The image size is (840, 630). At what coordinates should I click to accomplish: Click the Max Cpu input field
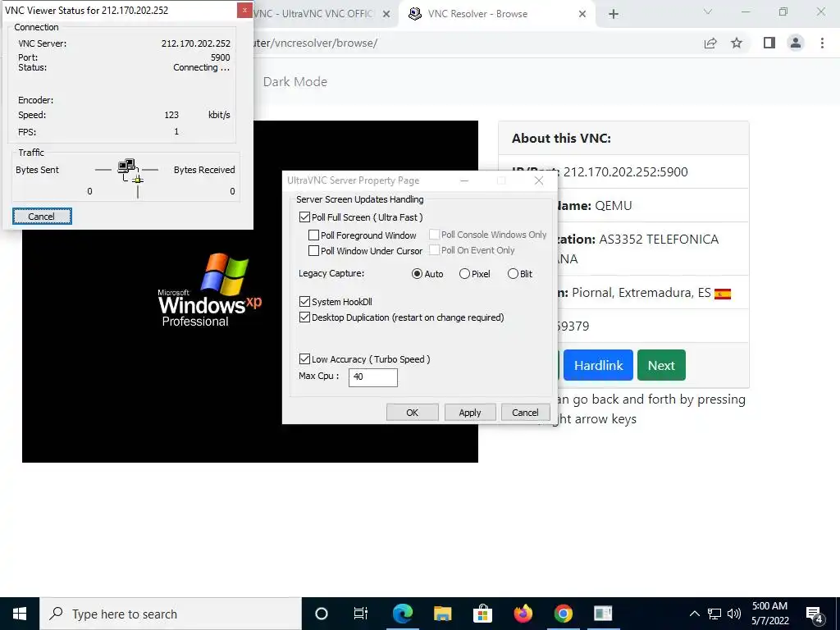[373, 377]
